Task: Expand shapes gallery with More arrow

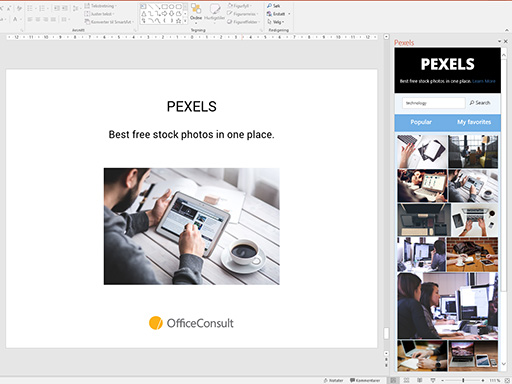Action: pyautogui.click(x=185, y=21)
